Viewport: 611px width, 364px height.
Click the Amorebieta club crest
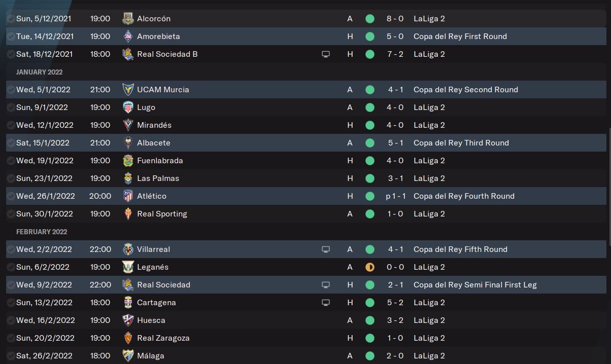tap(128, 37)
